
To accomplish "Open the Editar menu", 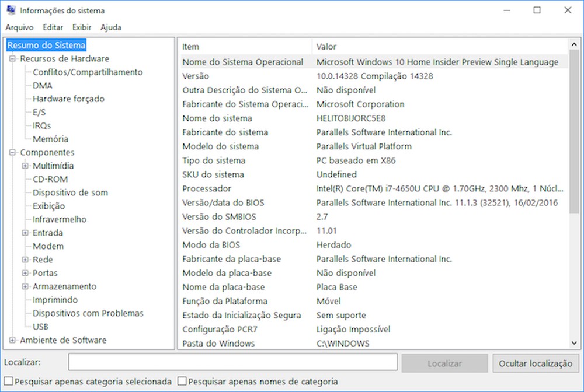I will [53, 27].
